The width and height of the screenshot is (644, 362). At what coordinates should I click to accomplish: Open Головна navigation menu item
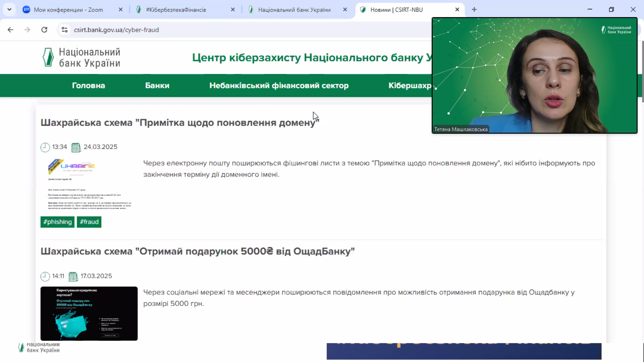click(89, 85)
